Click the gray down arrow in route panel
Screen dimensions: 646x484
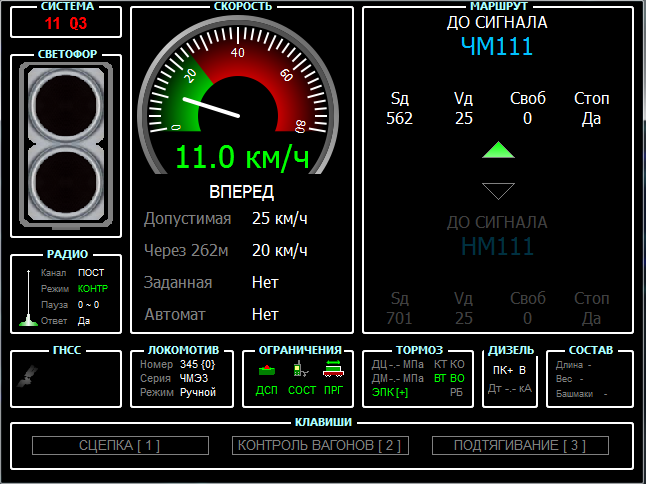click(x=498, y=190)
